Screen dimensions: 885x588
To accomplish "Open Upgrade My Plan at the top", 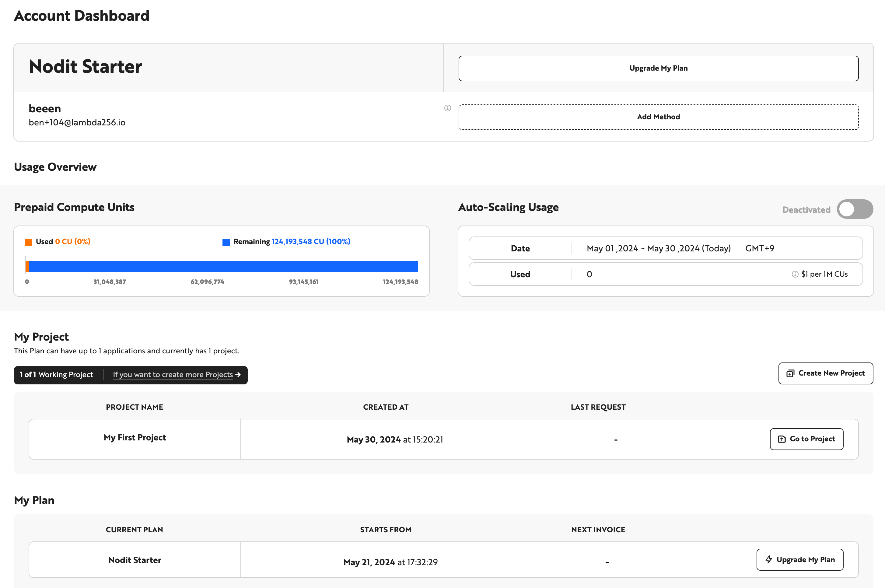I will (658, 68).
